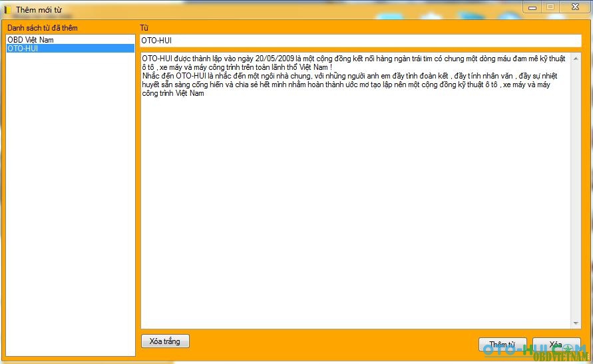Viewport: 593px width, 364px height.
Task: Click the text area scrollbar up arrow
Action: [x=576, y=59]
